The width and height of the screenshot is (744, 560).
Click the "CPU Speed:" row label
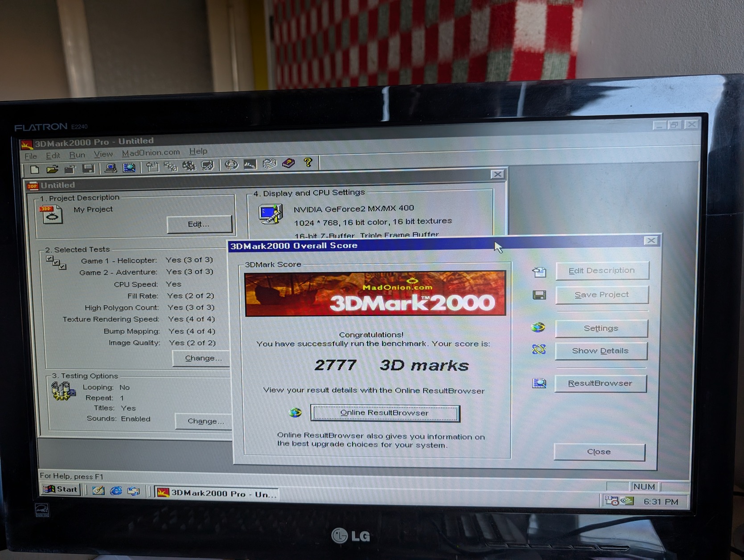click(x=136, y=284)
